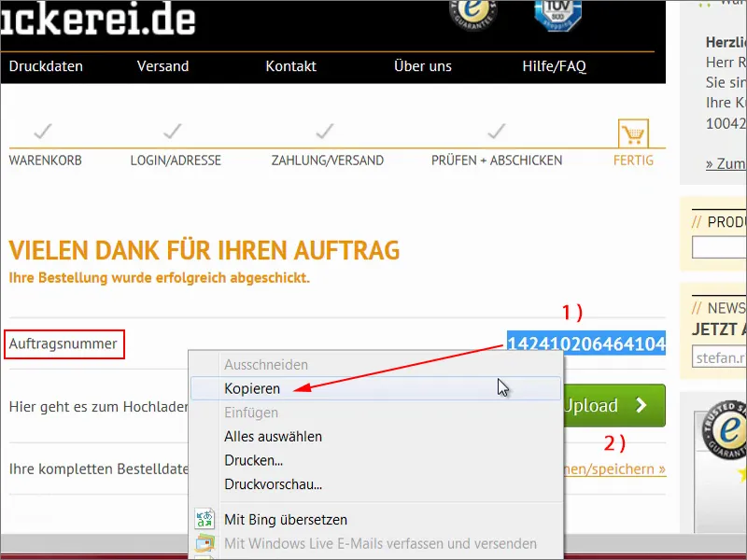Open the öffnen/speichern link
The width and height of the screenshot is (747, 560).
[614, 469]
